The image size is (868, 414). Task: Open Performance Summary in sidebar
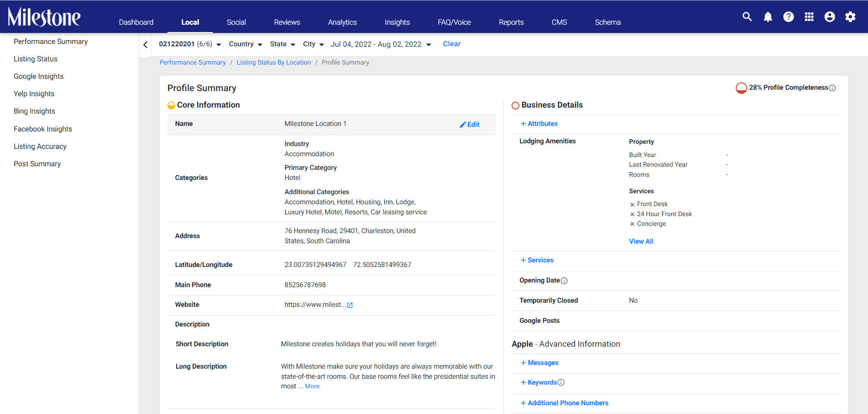click(51, 42)
